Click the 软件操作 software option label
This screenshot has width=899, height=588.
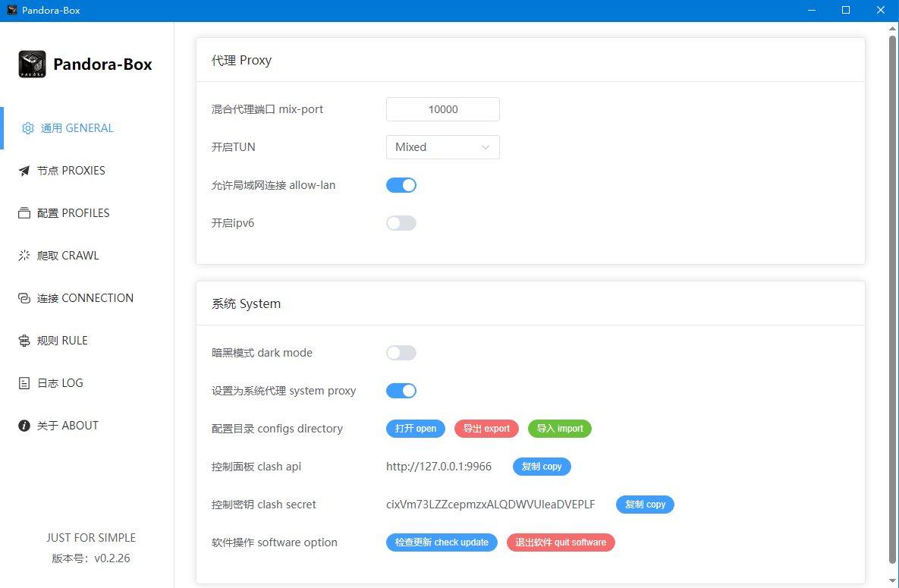(x=274, y=542)
